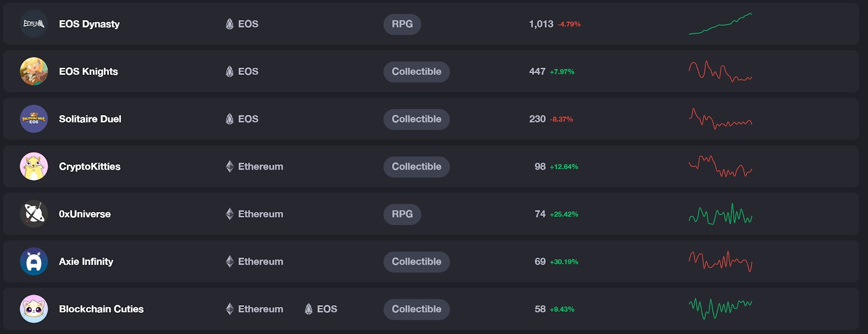Screen dimensions: 868x334
Task: Open the CryptoKitties title link
Action: point(90,166)
